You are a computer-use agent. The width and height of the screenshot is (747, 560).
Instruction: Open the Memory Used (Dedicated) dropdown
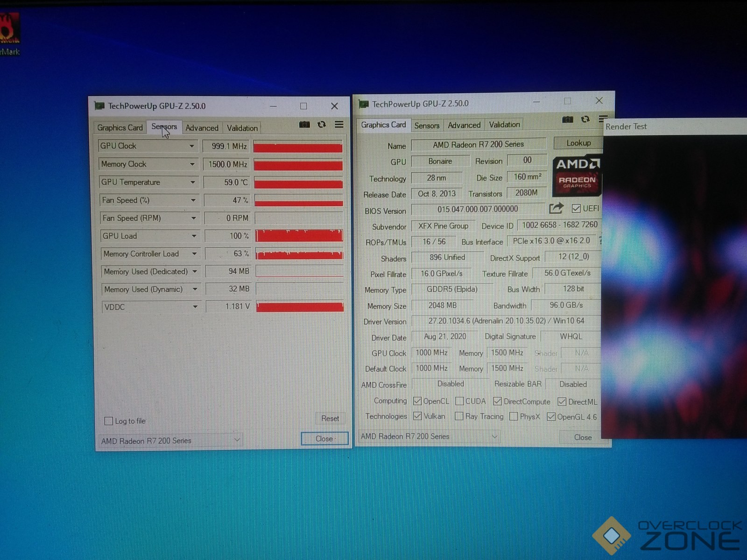pos(195,272)
